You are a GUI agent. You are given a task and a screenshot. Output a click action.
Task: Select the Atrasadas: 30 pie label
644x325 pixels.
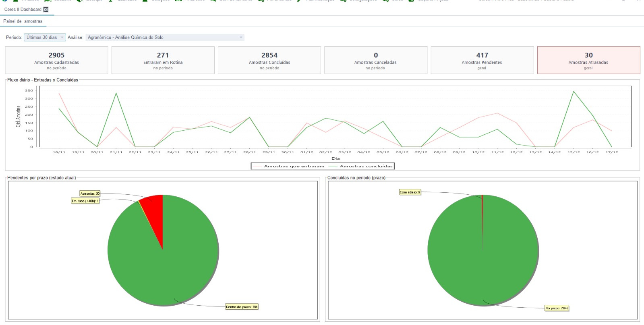(x=89, y=194)
